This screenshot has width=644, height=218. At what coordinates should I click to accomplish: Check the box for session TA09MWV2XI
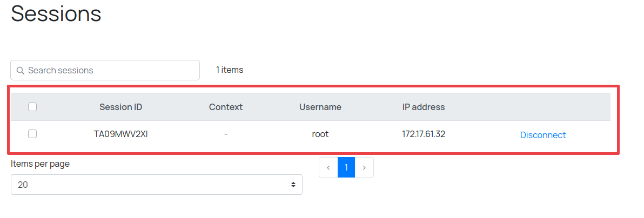[32, 134]
